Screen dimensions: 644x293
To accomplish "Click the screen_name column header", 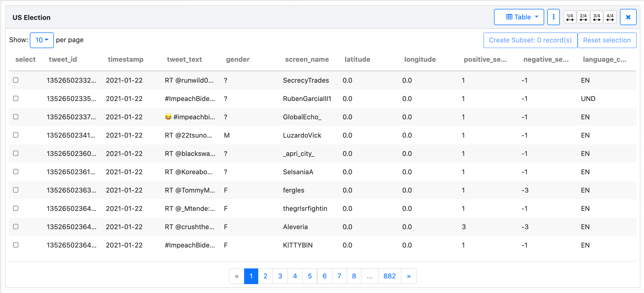I will (x=307, y=59).
